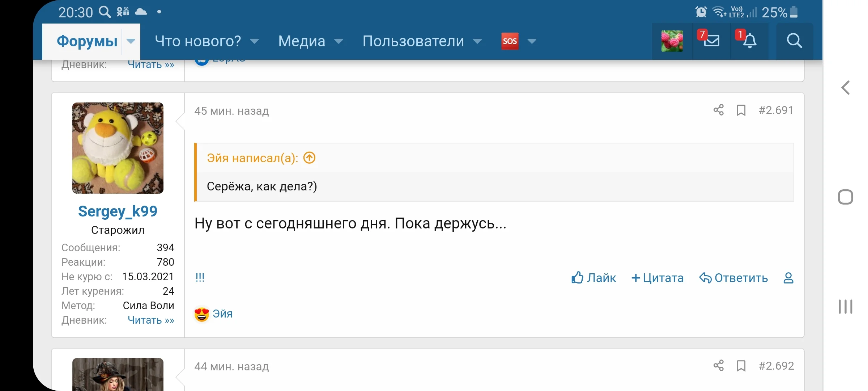Jump to quoted message via orange arrow icon
The height and width of the screenshot is (391, 868).
coord(309,157)
